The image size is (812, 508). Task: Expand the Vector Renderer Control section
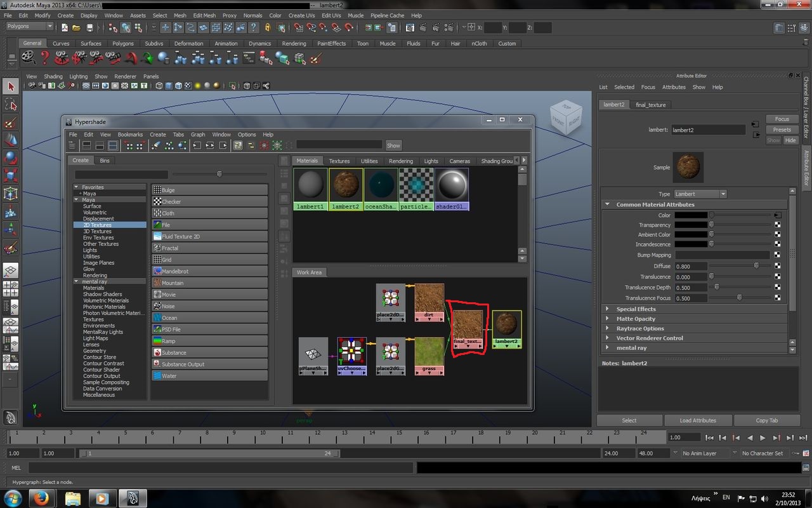tap(607, 338)
